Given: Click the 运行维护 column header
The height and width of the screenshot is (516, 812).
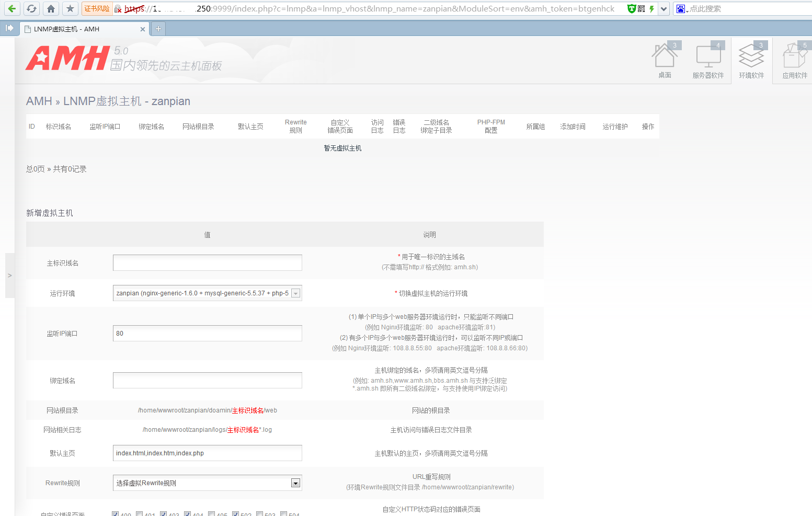Looking at the screenshot, I should 615,127.
